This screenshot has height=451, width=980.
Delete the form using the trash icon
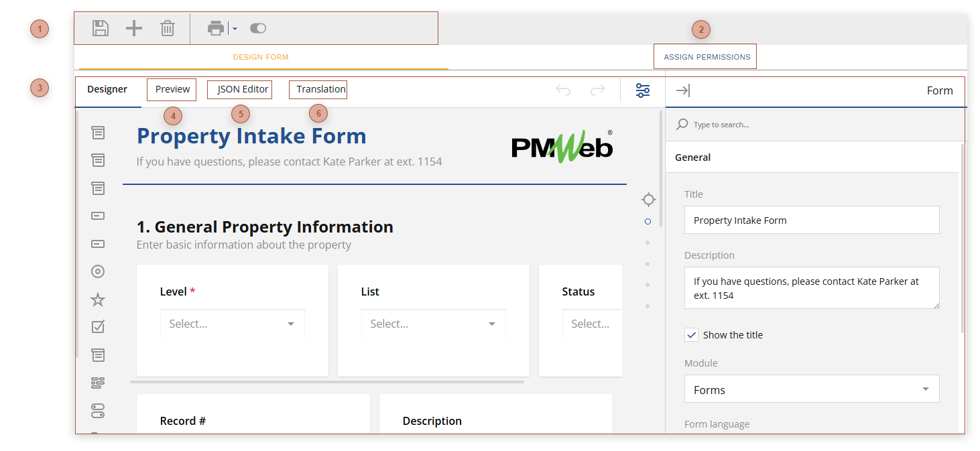[167, 28]
